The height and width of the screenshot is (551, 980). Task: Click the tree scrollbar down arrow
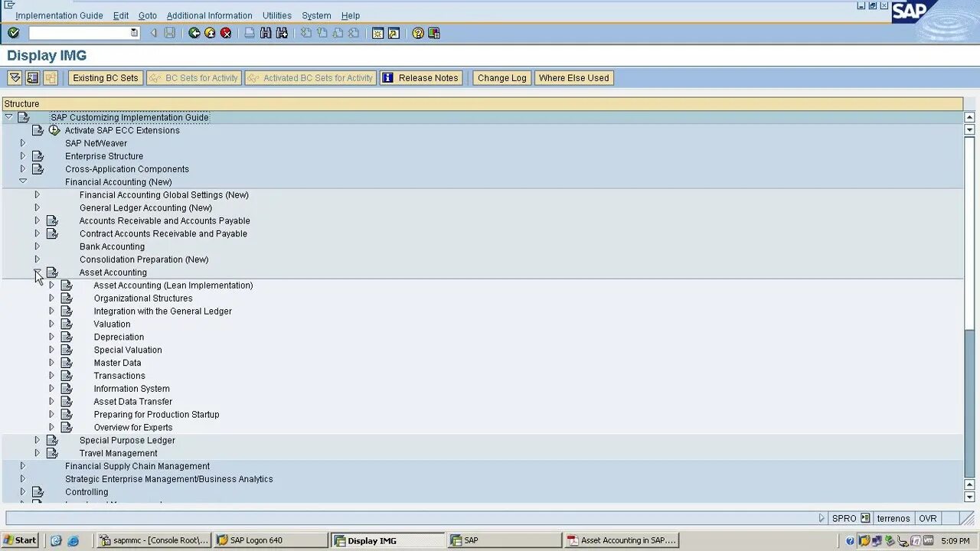pyautogui.click(x=969, y=497)
